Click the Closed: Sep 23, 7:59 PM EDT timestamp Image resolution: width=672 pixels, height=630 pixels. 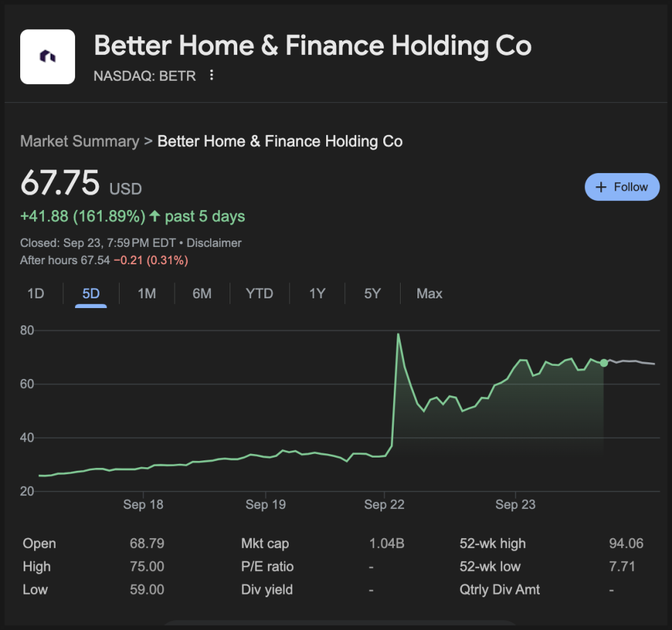[x=98, y=243]
